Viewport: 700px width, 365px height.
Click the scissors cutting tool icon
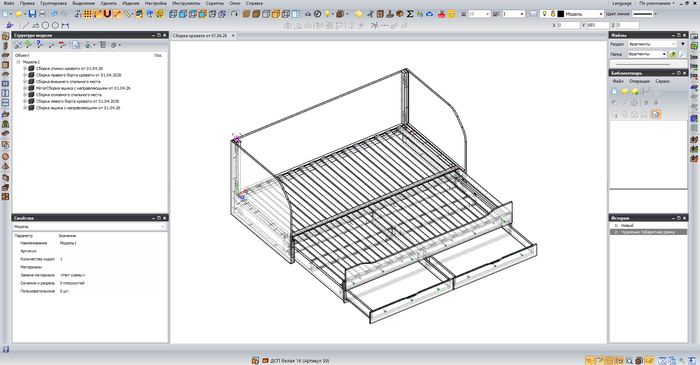(370, 14)
